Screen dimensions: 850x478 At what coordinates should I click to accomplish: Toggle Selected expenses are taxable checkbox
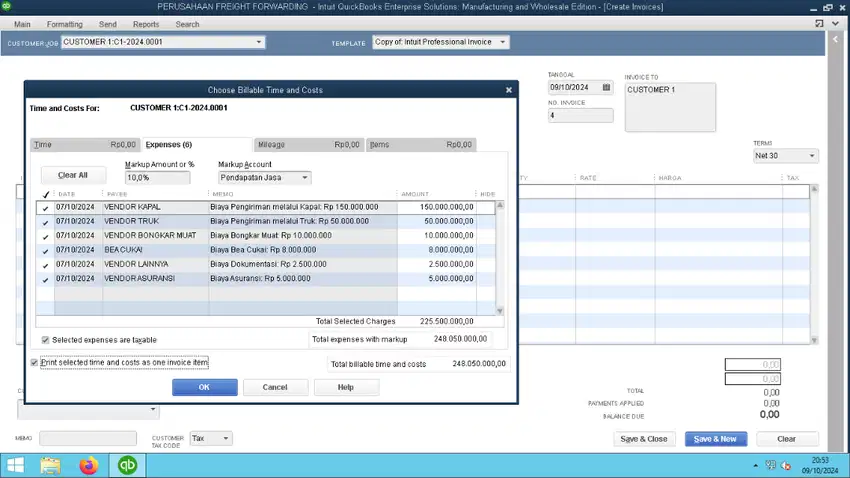pos(45,340)
